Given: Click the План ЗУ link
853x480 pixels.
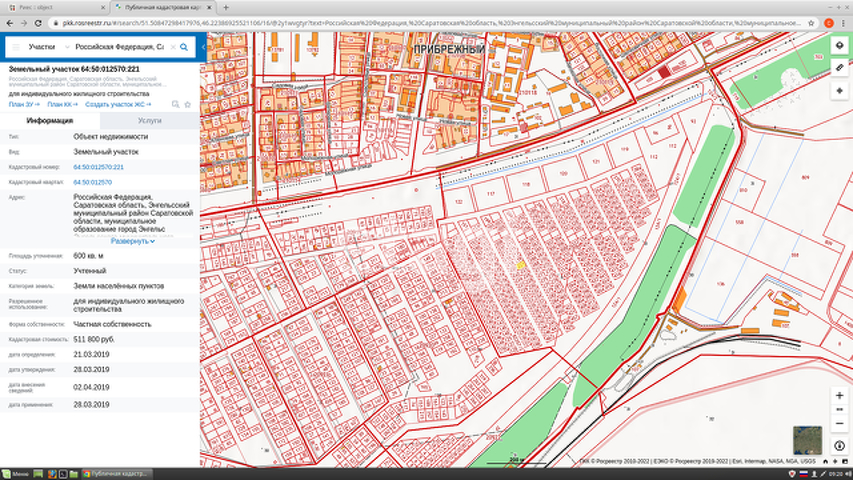Looking at the screenshot, I should click(x=23, y=104).
